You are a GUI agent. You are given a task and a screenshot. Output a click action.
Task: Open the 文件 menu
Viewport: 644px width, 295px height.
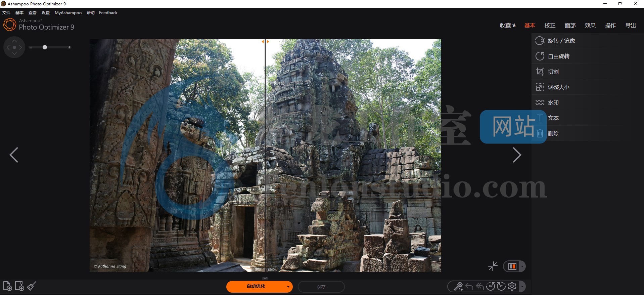(6, 13)
